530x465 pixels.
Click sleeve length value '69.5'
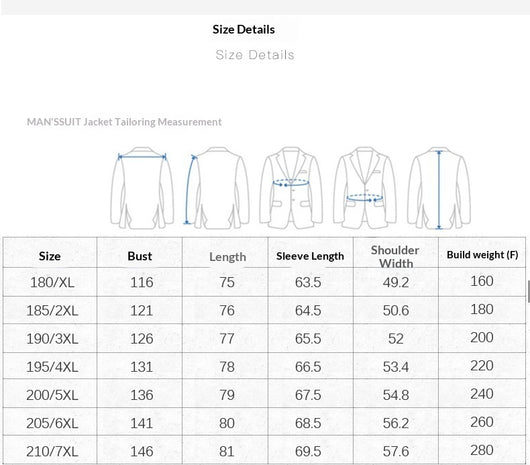[x=308, y=451]
